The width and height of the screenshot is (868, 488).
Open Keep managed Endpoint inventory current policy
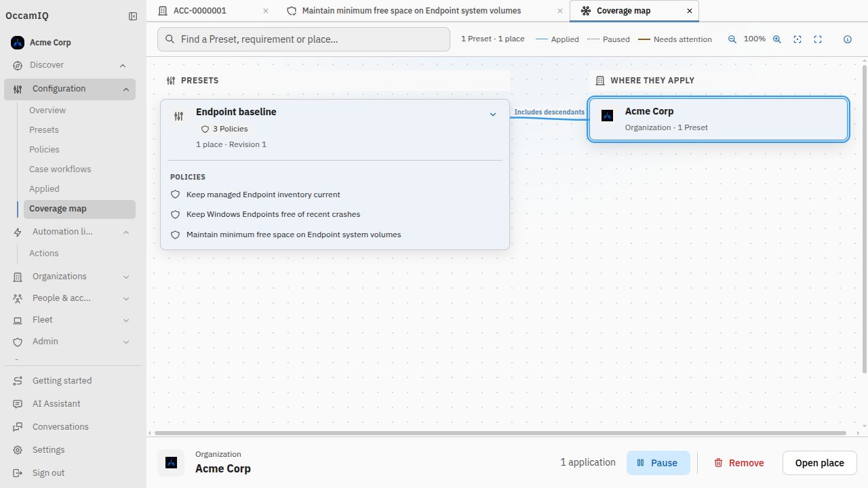[x=263, y=195]
